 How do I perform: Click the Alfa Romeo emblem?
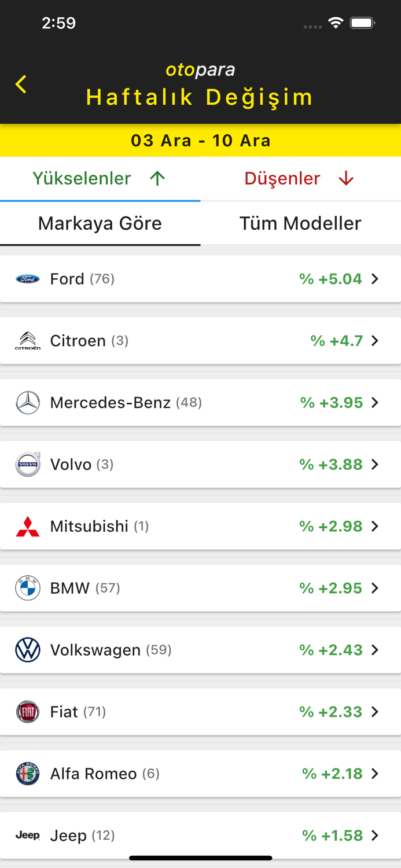pyautogui.click(x=27, y=773)
